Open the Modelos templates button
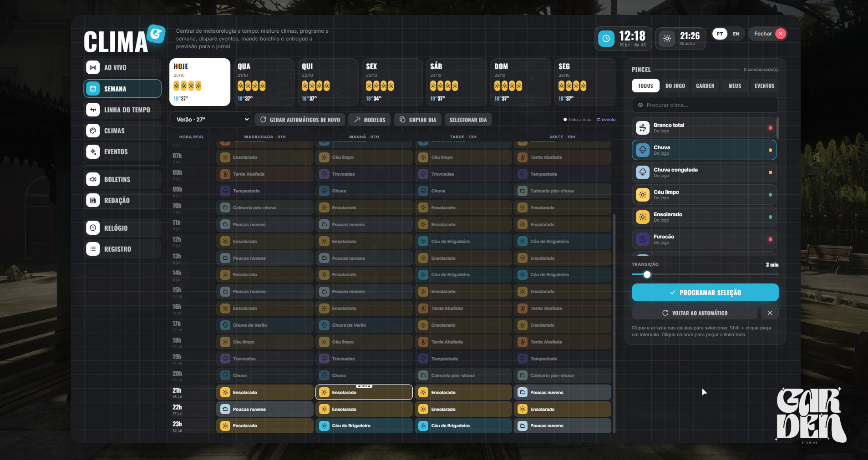 (370, 120)
